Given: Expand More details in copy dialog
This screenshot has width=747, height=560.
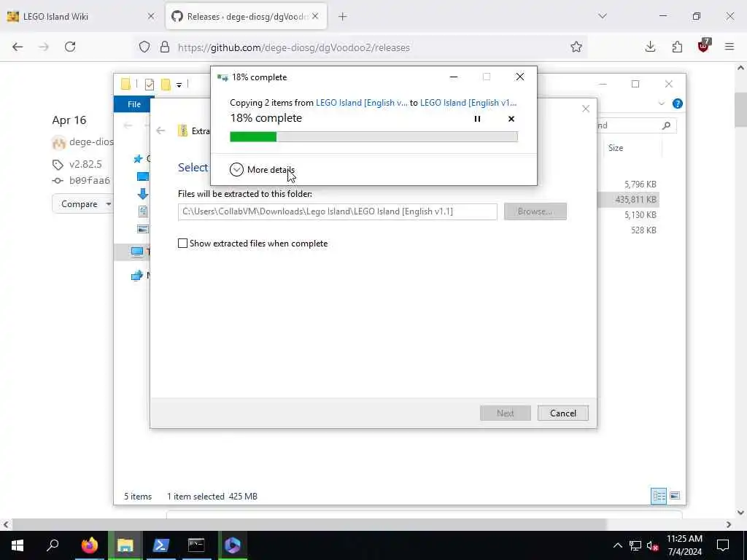Looking at the screenshot, I should click(262, 169).
